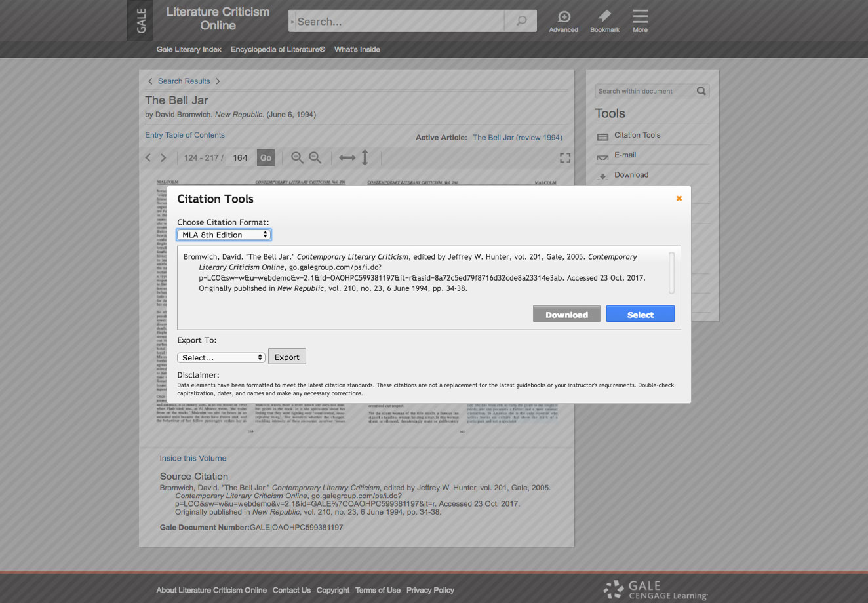Viewport: 868px width, 603px height.
Task: Close the Citation Tools dialog
Action: tap(679, 199)
